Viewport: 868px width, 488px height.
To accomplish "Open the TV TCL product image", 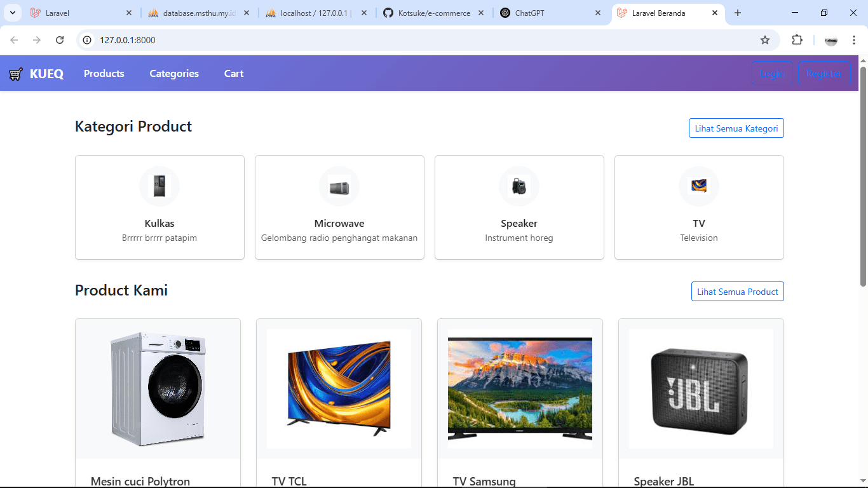I will (x=339, y=389).
